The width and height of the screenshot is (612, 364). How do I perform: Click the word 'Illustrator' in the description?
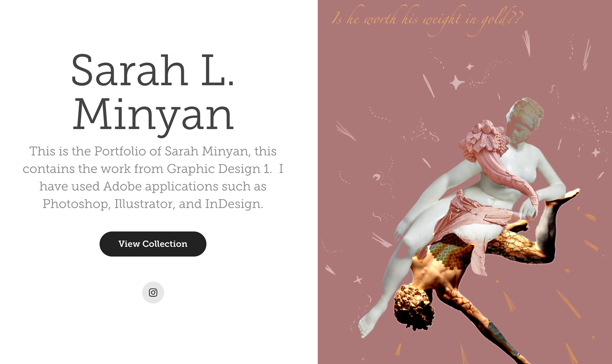[144, 204]
